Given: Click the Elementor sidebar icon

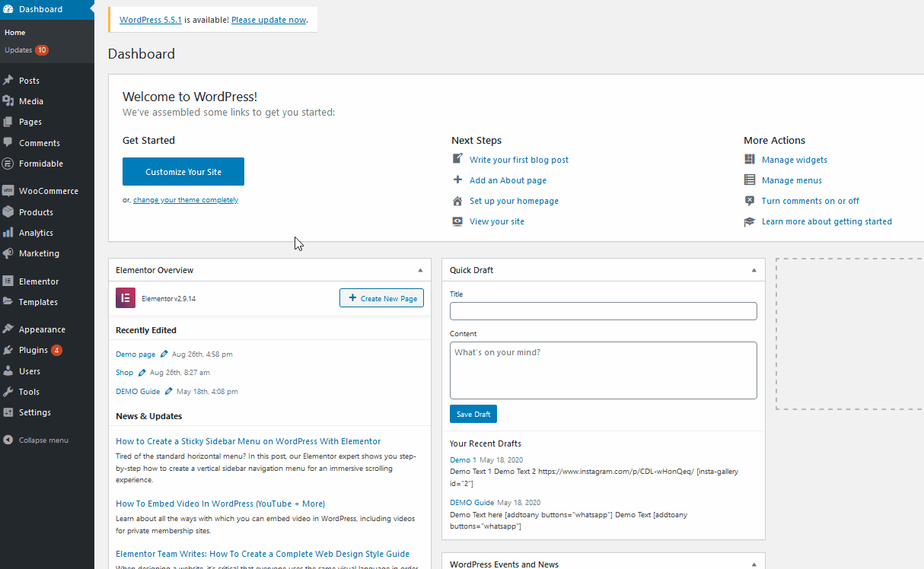Looking at the screenshot, I should click(8, 281).
